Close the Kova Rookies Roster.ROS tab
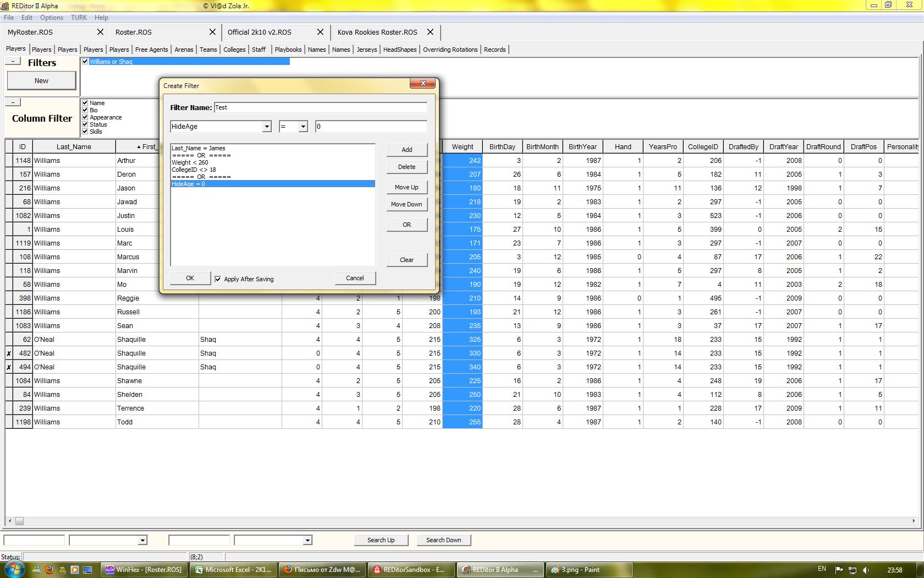The height and width of the screenshot is (578, 924). [430, 32]
